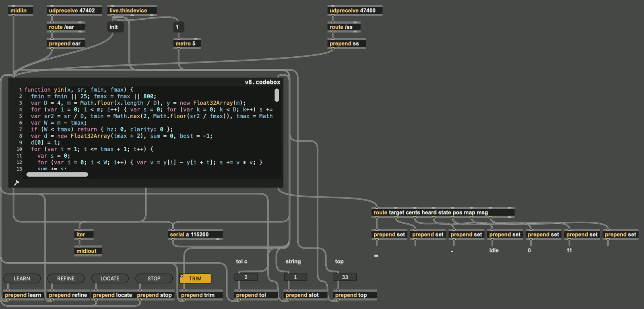The height and width of the screenshot is (309, 644).
Task: Click code line 9 reading 'd[0] = 1;'
Action: click(x=45, y=142)
